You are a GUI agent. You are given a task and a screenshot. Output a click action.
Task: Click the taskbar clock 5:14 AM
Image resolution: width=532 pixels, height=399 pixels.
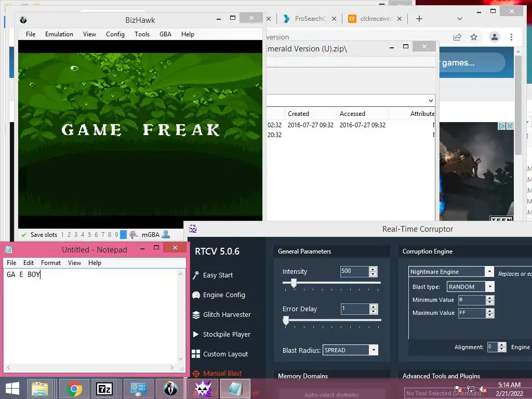[509, 385]
